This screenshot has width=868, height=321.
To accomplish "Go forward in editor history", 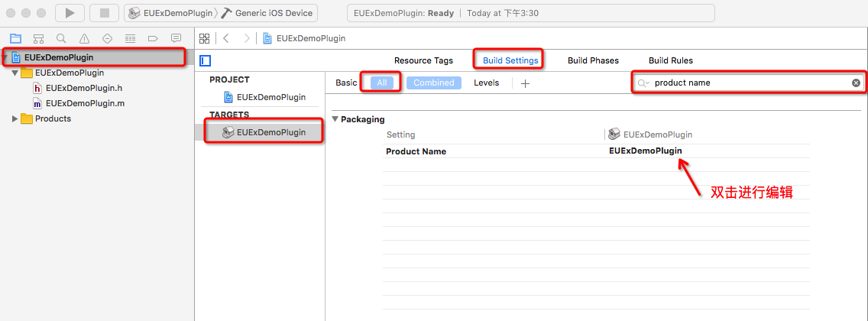I will pos(247,38).
